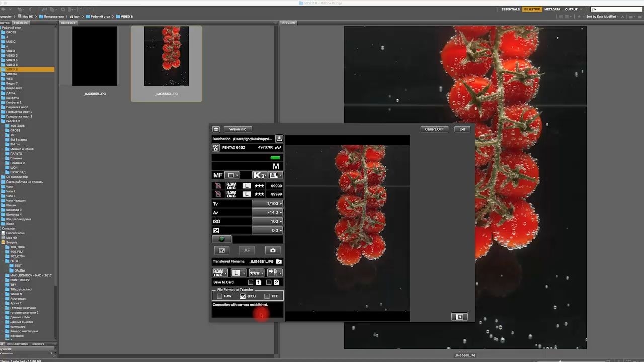Open exposure compensation 0.0 dropdown
The width and height of the screenshot is (644, 362).
pos(267,230)
